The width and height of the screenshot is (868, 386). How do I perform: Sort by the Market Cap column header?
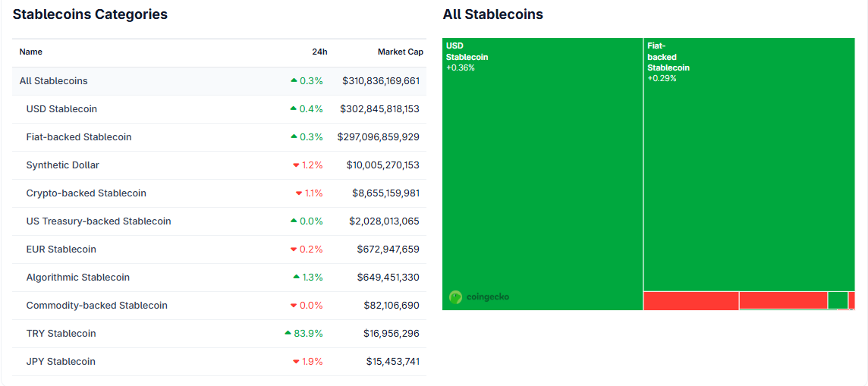point(400,52)
